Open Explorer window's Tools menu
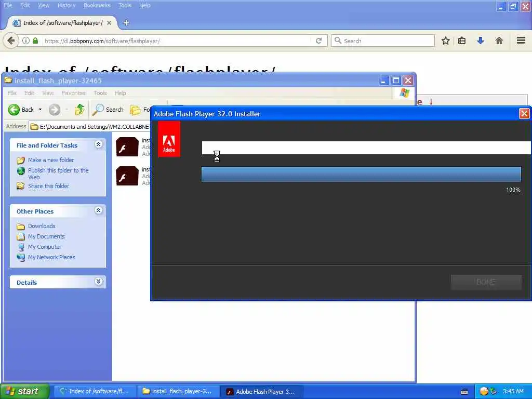This screenshot has width=532, height=399. pos(100,93)
